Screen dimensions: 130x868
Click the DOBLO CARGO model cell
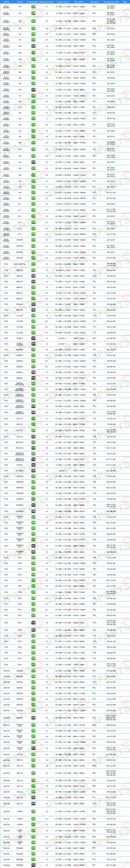click(x=20, y=344)
